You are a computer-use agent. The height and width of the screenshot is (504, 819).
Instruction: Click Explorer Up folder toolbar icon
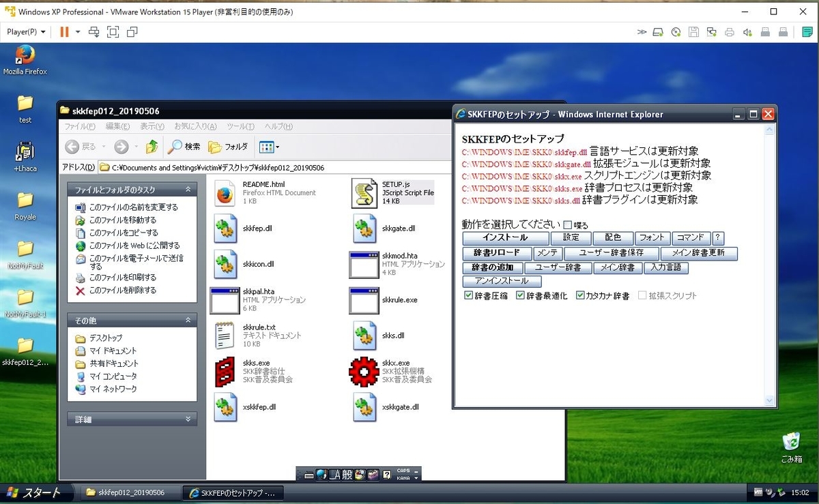click(x=152, y=147)
